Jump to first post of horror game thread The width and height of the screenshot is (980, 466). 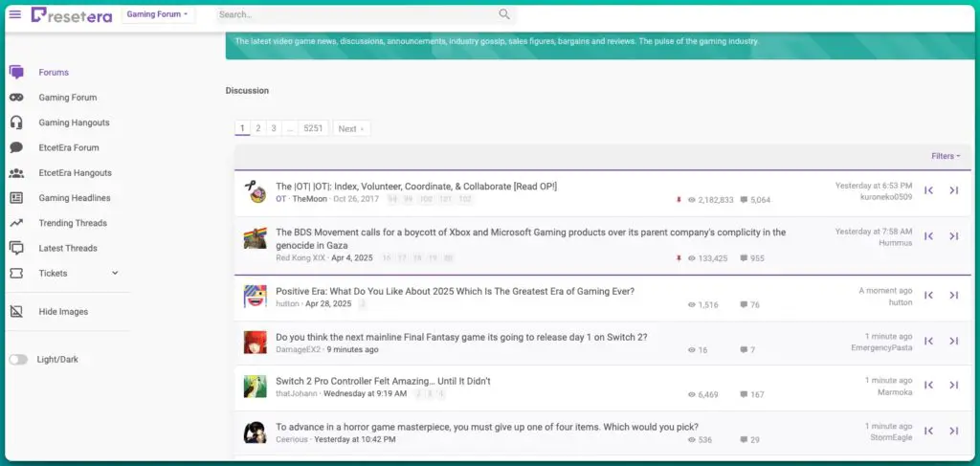[x=928, y=431]
